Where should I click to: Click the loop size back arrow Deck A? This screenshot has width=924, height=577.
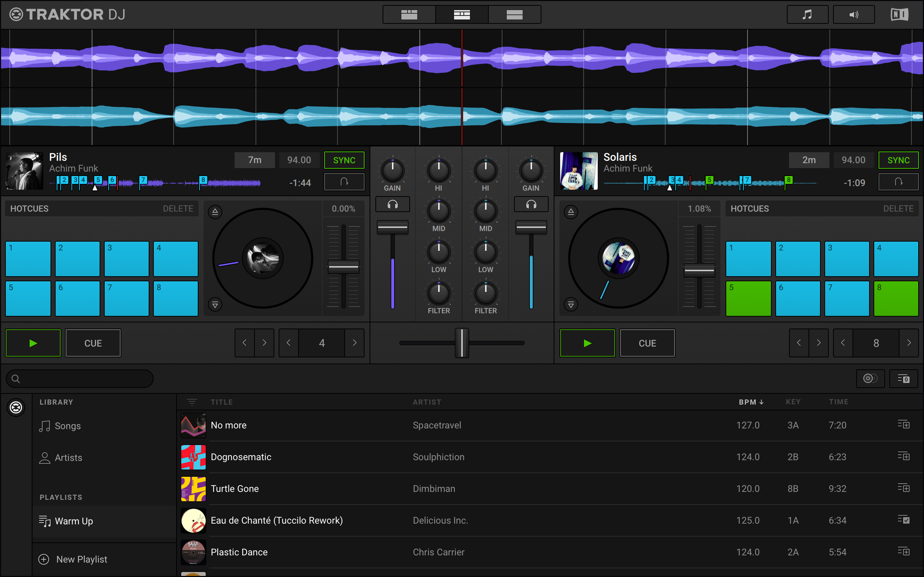[x=287, y=343]
